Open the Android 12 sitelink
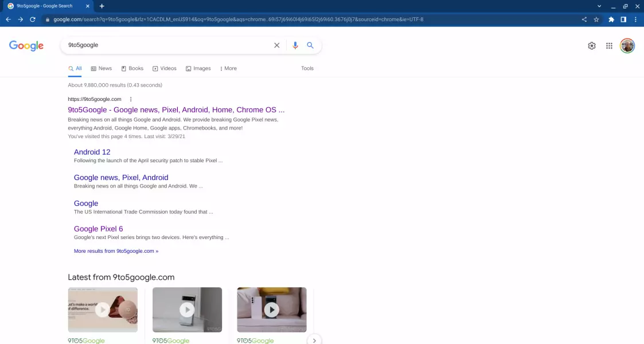The width and height of the screenshot is (644, 344). tap(92, 152)
